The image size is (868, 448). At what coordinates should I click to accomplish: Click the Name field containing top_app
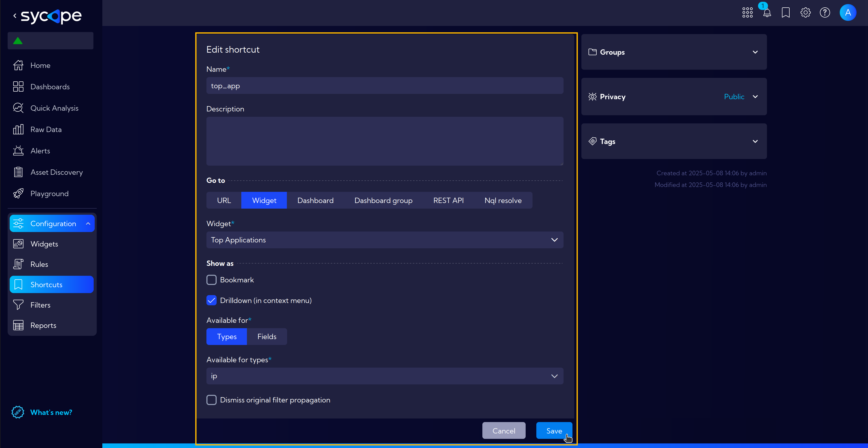tap(385, 85)
